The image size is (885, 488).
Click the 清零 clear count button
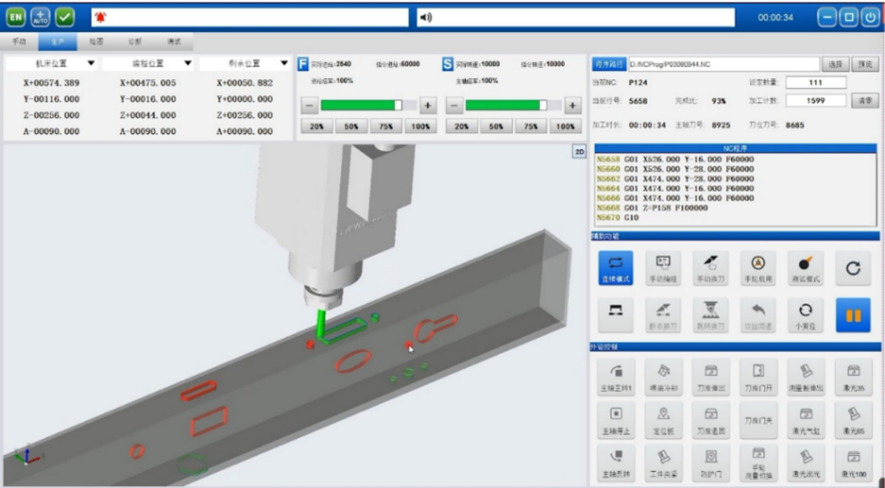click(866, 100)
